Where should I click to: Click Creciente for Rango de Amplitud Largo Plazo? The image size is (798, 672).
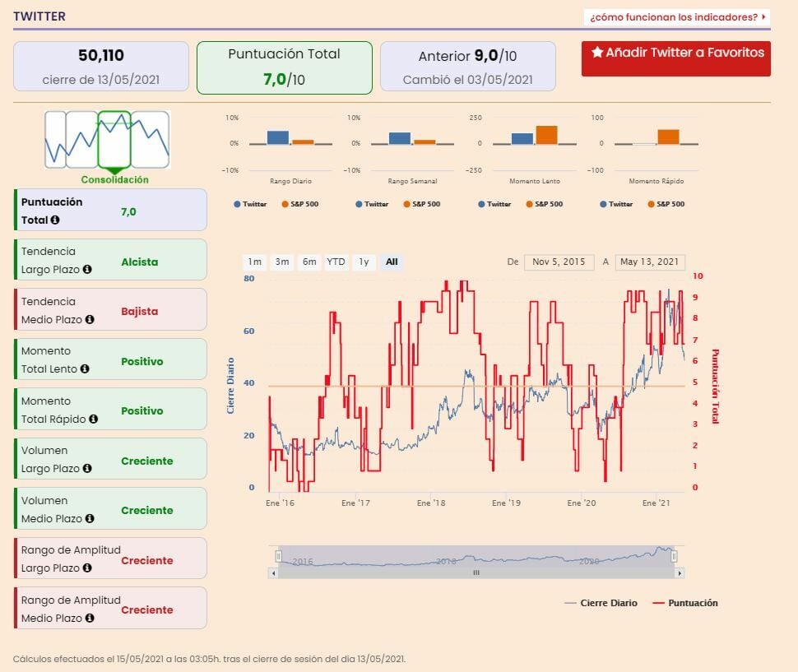pos(147,560)
